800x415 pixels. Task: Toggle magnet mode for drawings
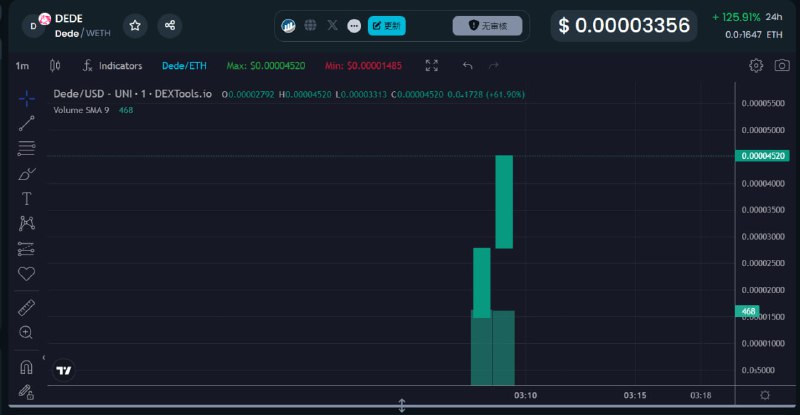click(27, 366)
